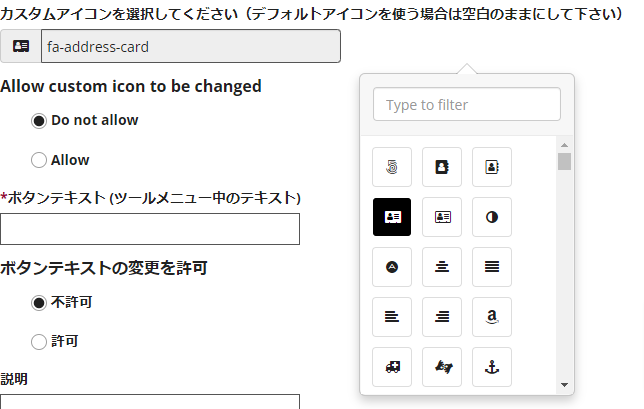
Task: Pick the ambulance icon
Action: [x=392, y=367]
